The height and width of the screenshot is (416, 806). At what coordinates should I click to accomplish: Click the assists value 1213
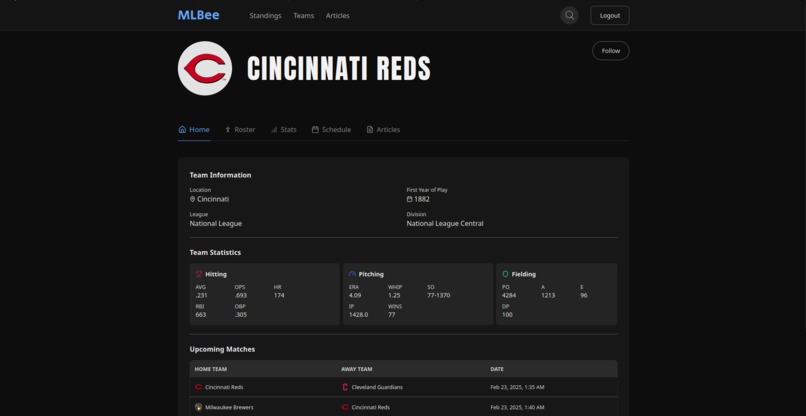point(548,295)
